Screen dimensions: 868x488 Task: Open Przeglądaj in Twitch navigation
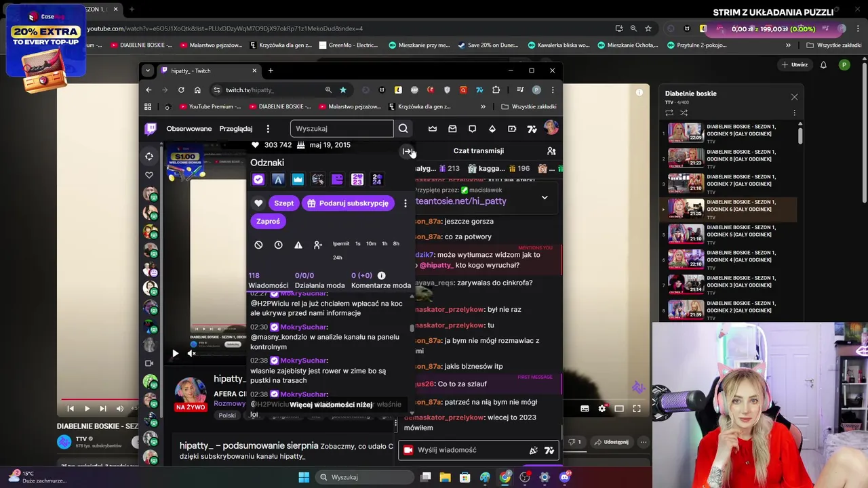[236, 129]
